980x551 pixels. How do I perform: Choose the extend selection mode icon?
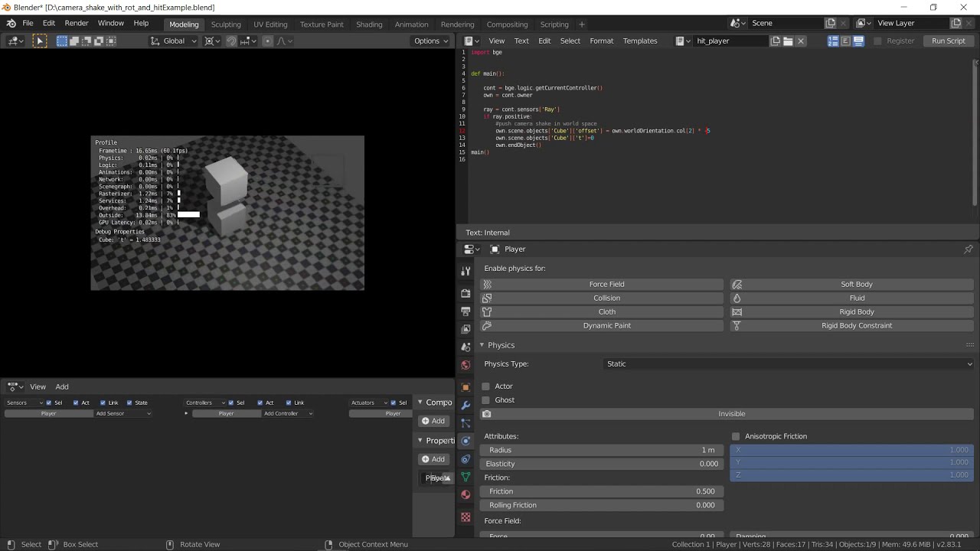74,41
